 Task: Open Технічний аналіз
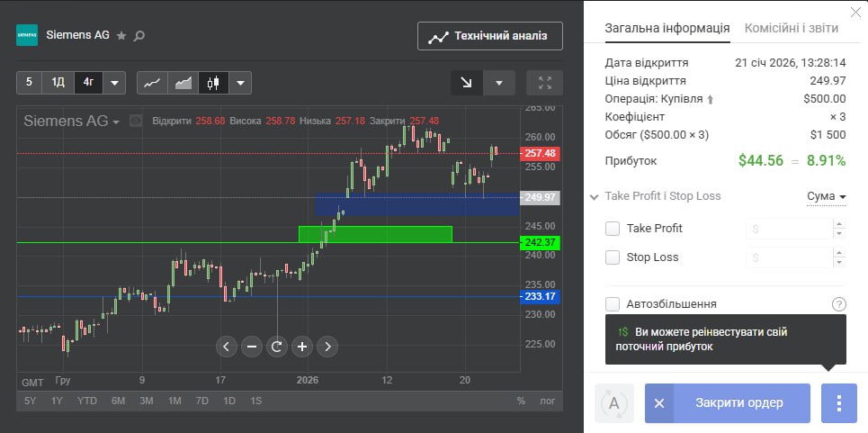[490, 36]
